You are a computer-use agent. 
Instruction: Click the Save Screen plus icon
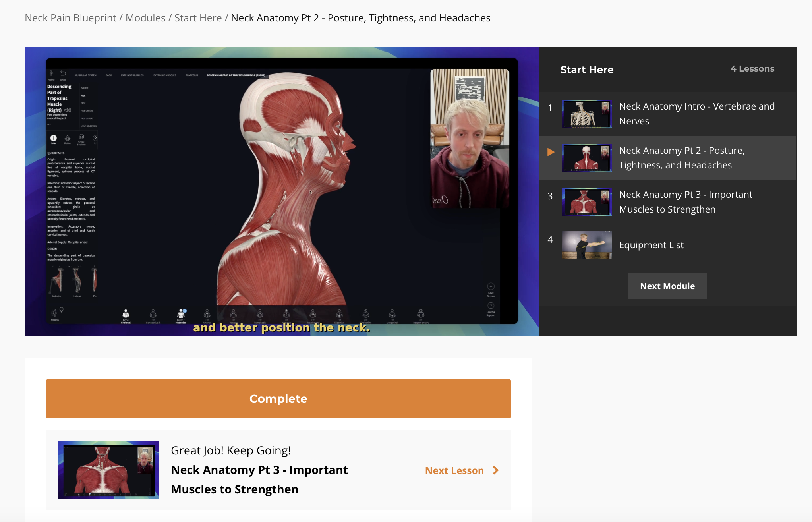[x=491, y=287]
